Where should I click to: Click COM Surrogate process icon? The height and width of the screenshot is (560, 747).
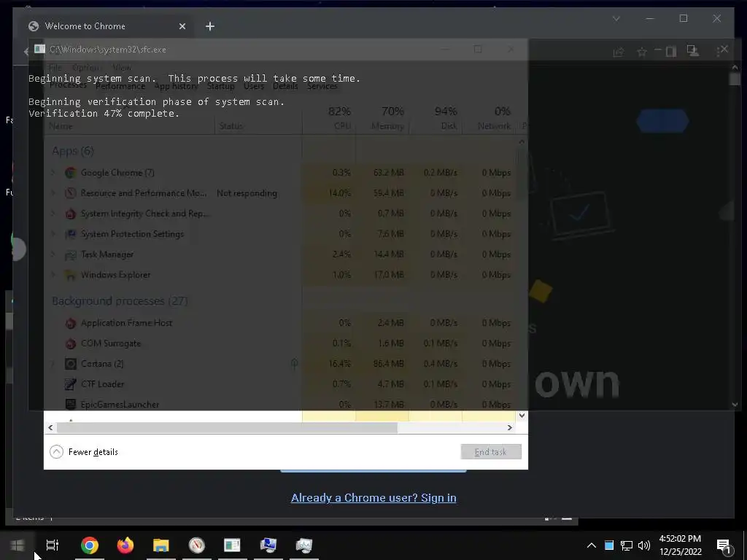(x=71, y=344)
